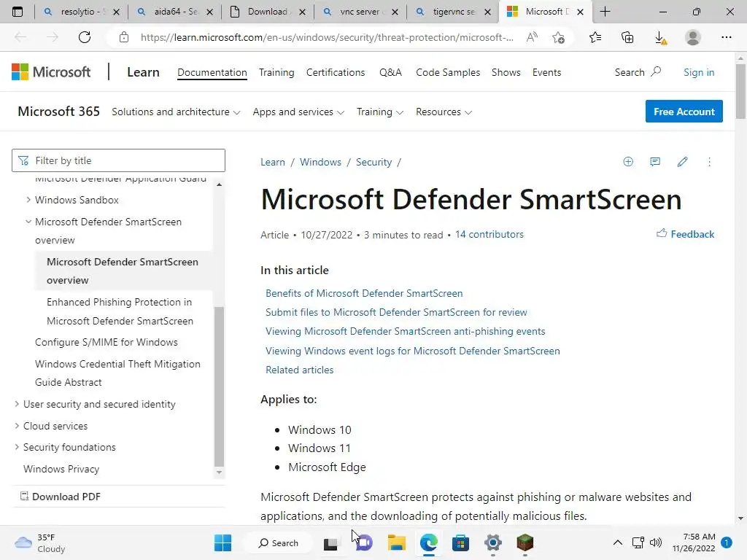
Task: Expand the Windows Sandbox tree node
Action: 28,200
